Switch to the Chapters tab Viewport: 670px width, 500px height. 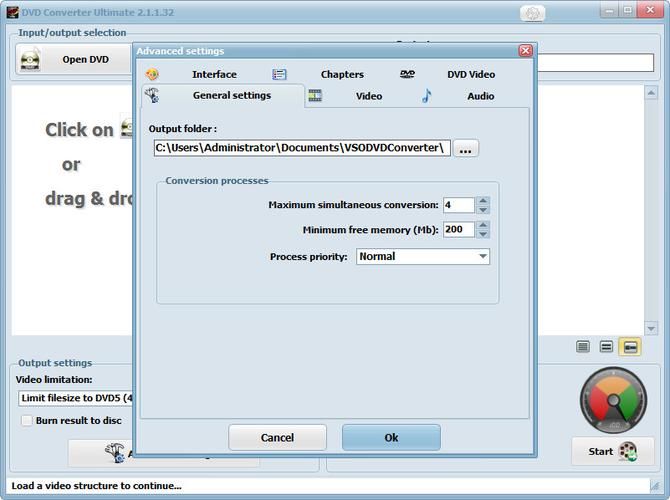[x=342, y=74]
